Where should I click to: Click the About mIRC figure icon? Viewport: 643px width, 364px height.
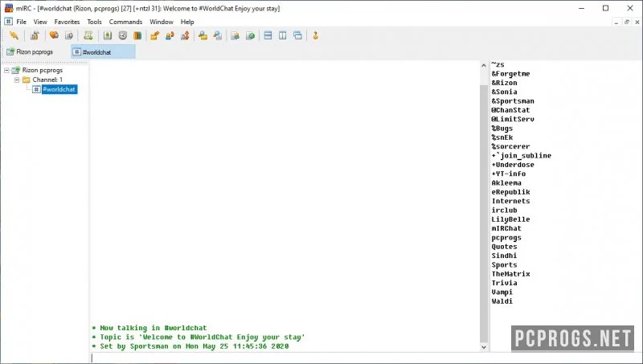pos(315,35)
